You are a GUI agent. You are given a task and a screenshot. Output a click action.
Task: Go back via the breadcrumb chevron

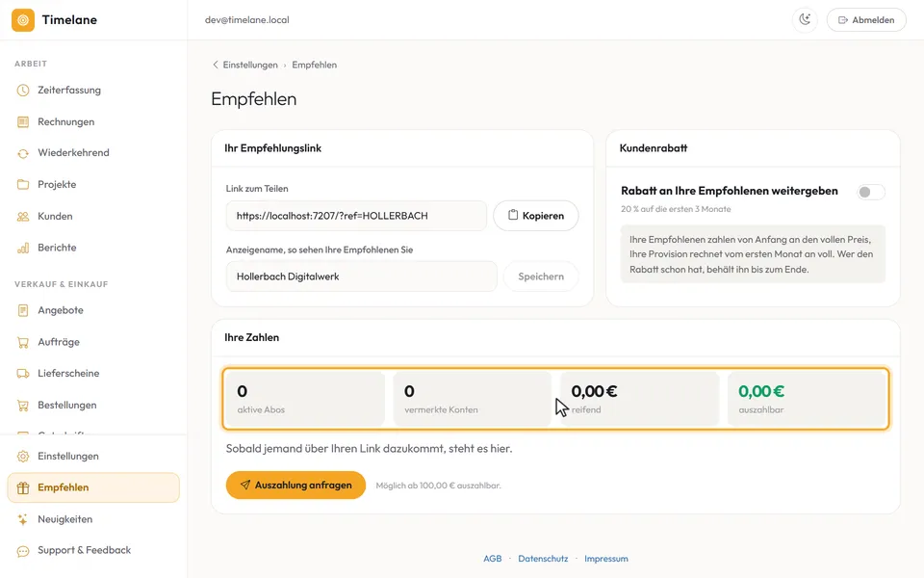click(215, 65)
